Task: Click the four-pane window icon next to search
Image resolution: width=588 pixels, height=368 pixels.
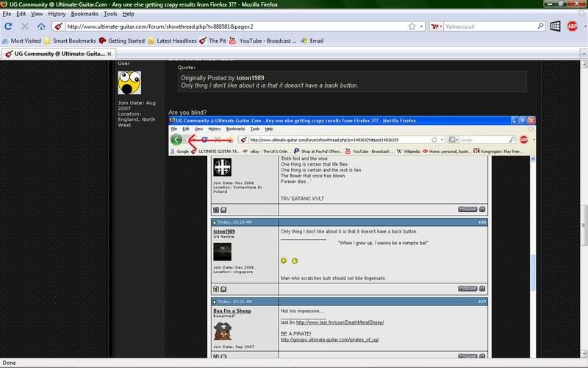Action: click(555, 26)
